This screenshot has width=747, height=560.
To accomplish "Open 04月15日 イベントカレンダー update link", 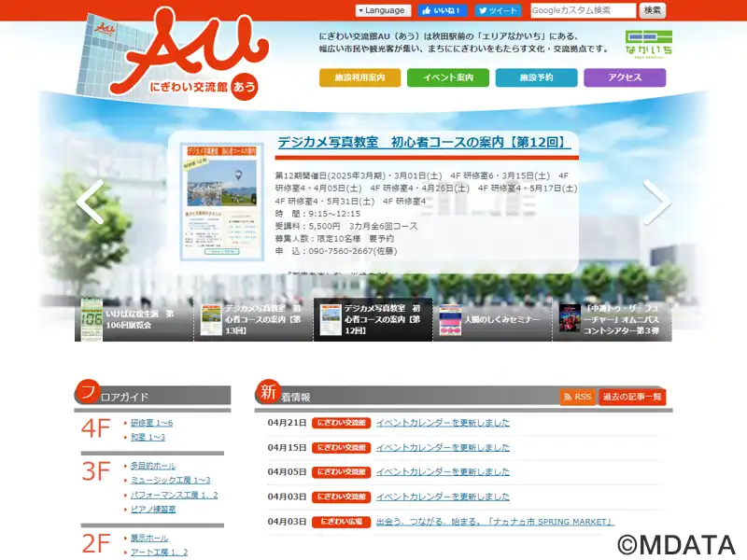I will (x=443, y=447).
